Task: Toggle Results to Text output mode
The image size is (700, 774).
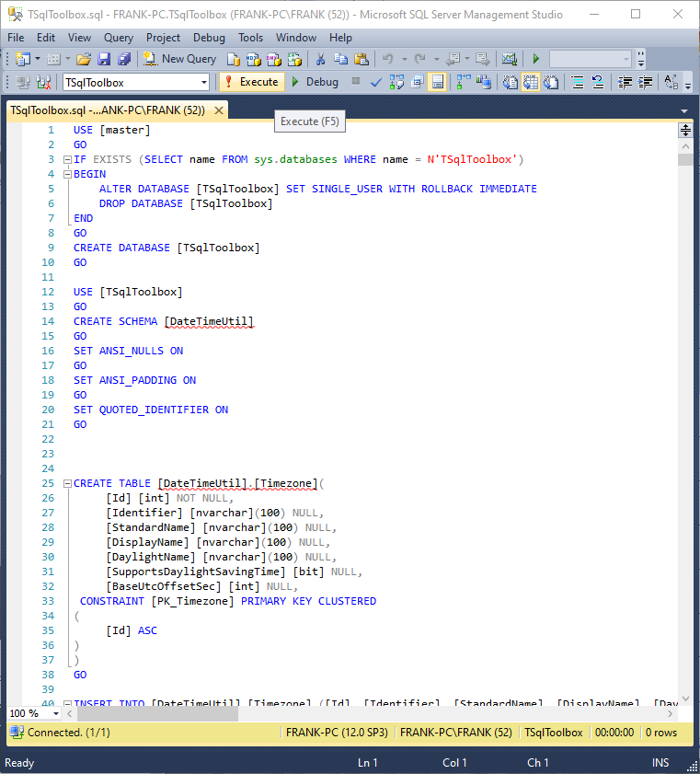Action: (511, 82)
